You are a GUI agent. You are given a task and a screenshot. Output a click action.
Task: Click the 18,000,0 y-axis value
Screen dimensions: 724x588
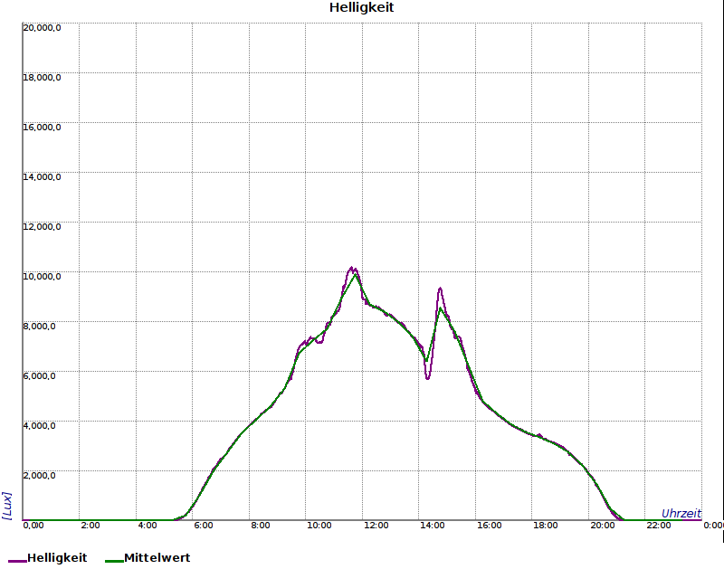(42, 78)
